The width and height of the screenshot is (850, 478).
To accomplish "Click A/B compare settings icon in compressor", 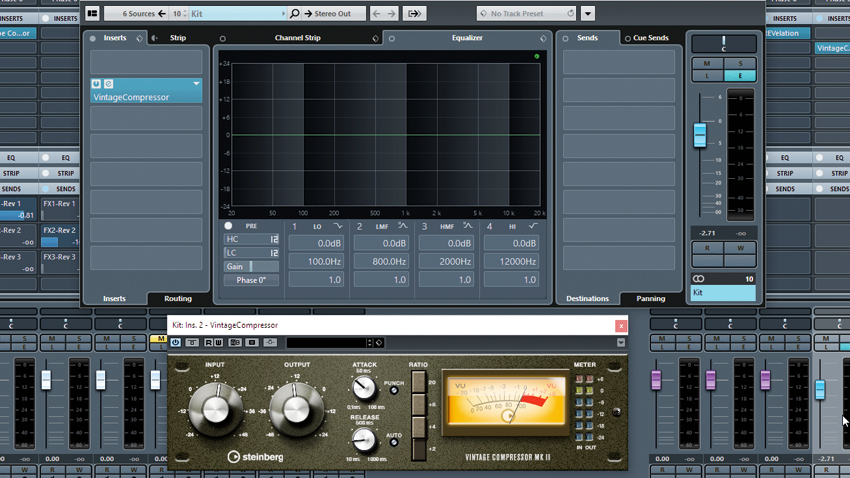I will coord(235,343).
